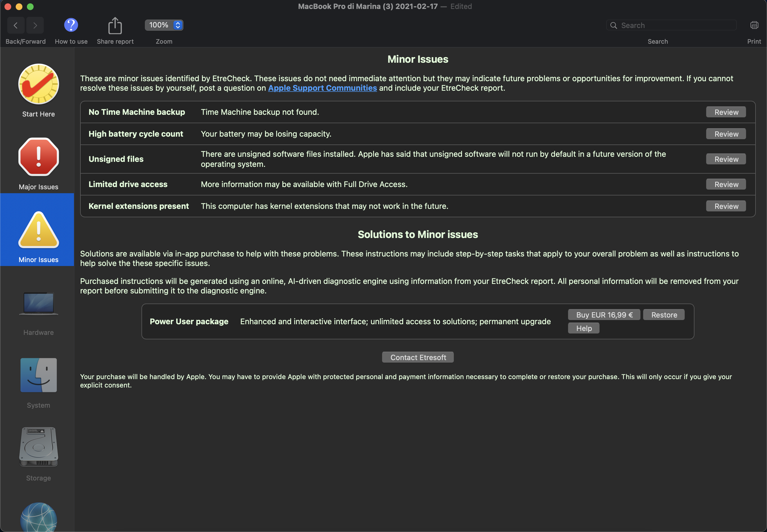Review the No Time Machine backup issue

[726, 112]
